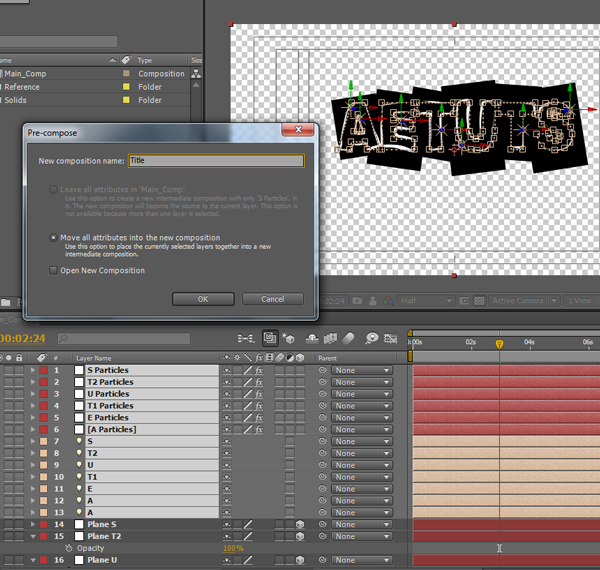Toggle collapse transformations box on T2 Particles
This screenshot has height=570, width=600.
tap(238, 382)
